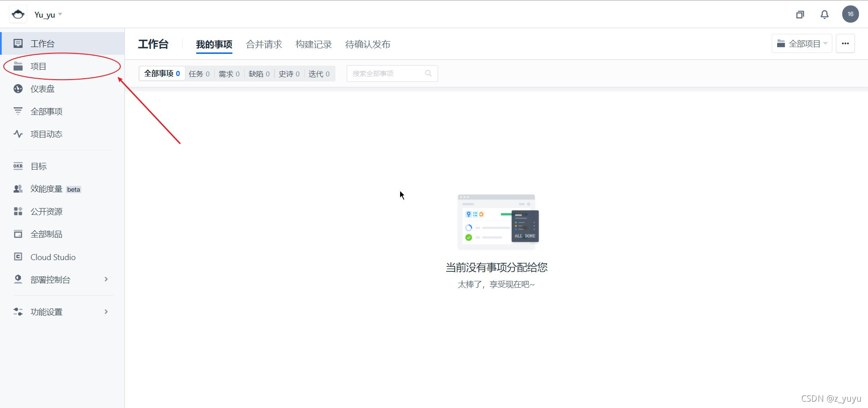The height and width of the screenshot is (408, 868).
Task: Click the OKR 目标 sidebar icon
Action: coord(38,166)
